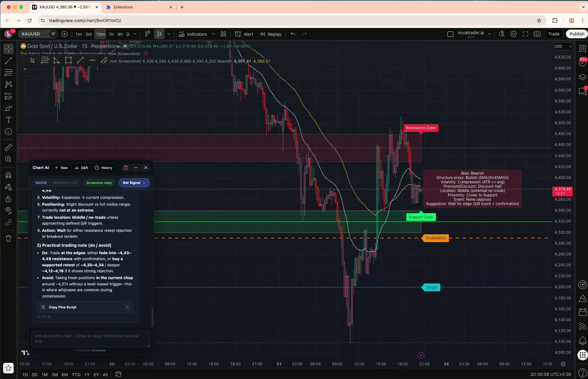588x379 pixels.
Task: Open the forecasting and measurement tools
Action: [8, 96]
